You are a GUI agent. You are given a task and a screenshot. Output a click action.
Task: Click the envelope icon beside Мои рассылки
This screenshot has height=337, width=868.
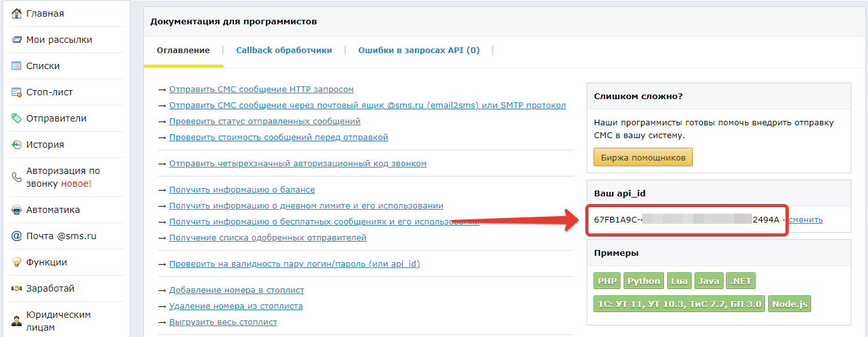(17, 40)
